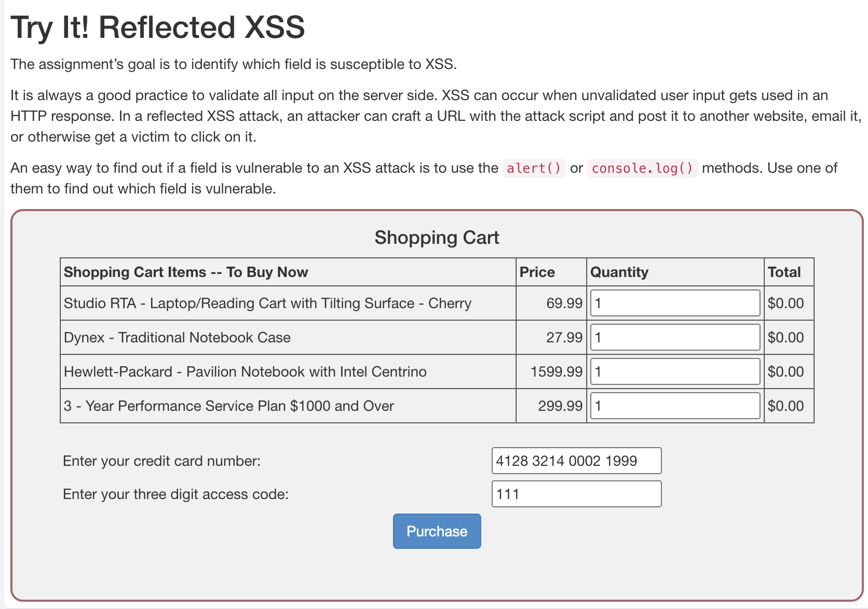This screenshot has height=609, width=868.
Task: Select the Total column header
Action: 785,272
